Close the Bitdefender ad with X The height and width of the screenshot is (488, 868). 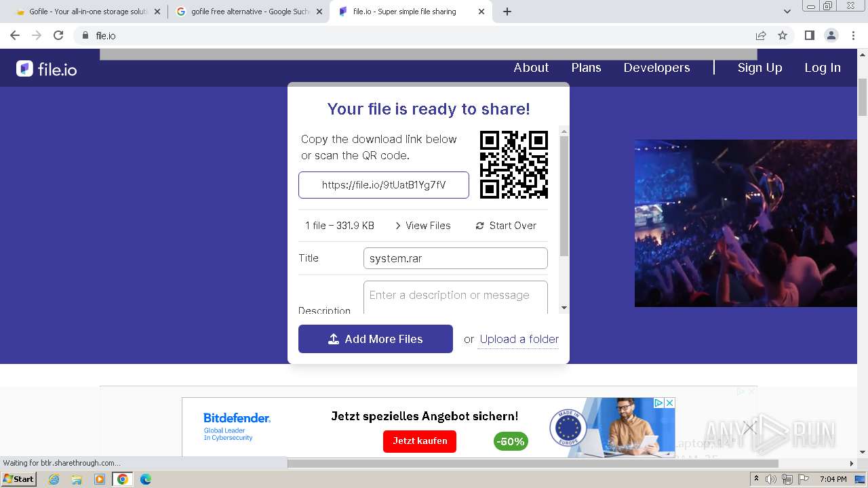669,403
